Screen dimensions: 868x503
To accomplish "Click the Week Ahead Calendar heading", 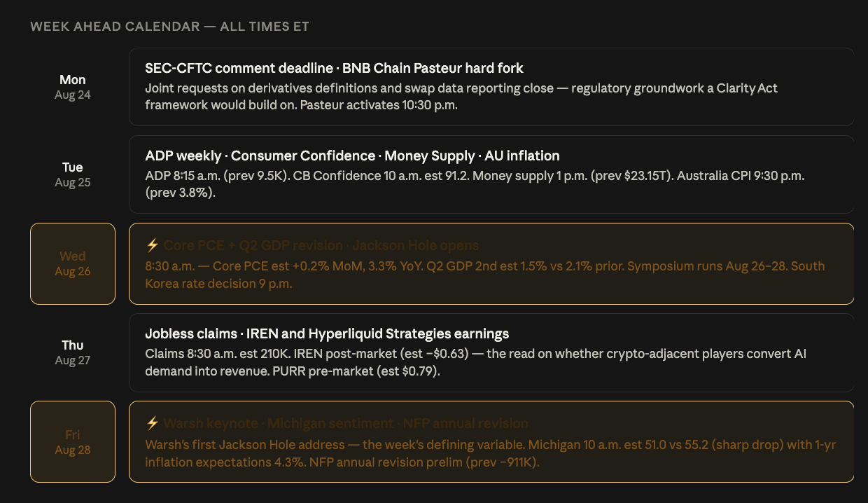I will [169, 27].
